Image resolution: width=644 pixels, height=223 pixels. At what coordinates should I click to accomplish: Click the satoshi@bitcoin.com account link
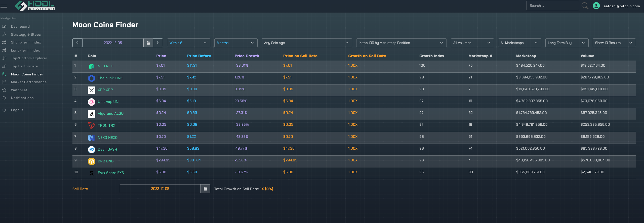tap(622, 6)
